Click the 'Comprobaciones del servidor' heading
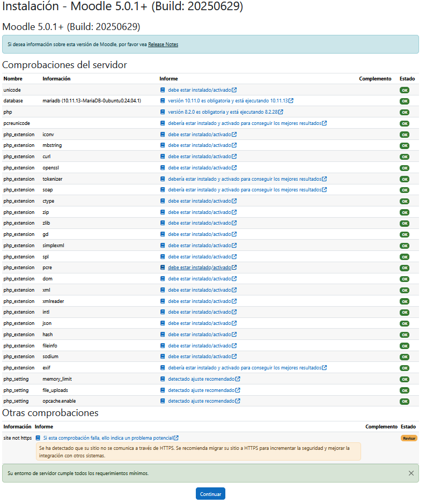This screenshot has height=504, width=426. tap(64, 65)
